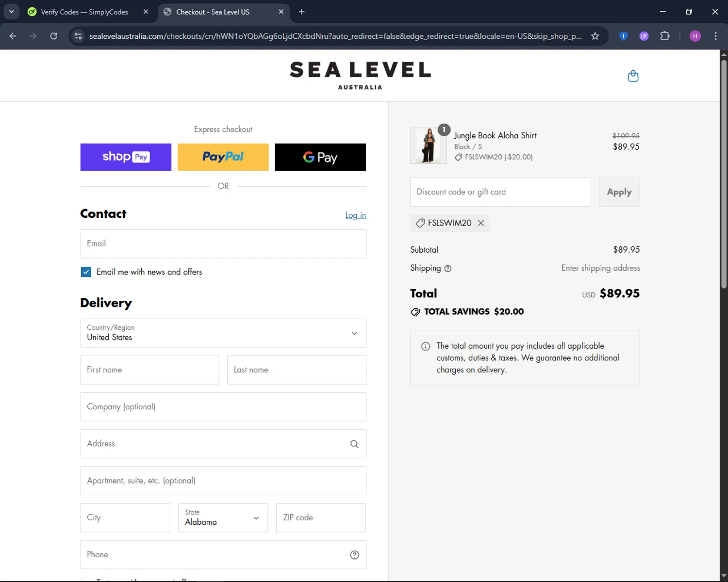Click the Express checkout heading
The width and height of the screenshot is (728, 582).
[223, 129]
